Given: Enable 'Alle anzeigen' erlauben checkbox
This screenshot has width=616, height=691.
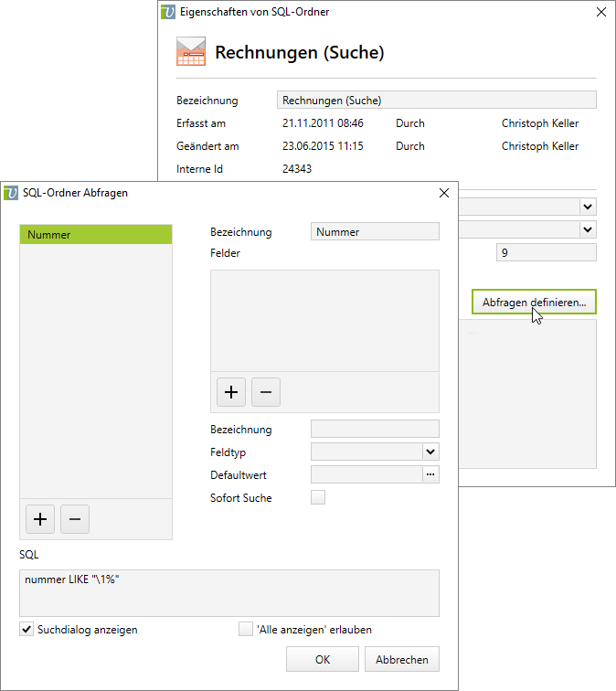Looking at the screenshot, I should pos(245,629).
